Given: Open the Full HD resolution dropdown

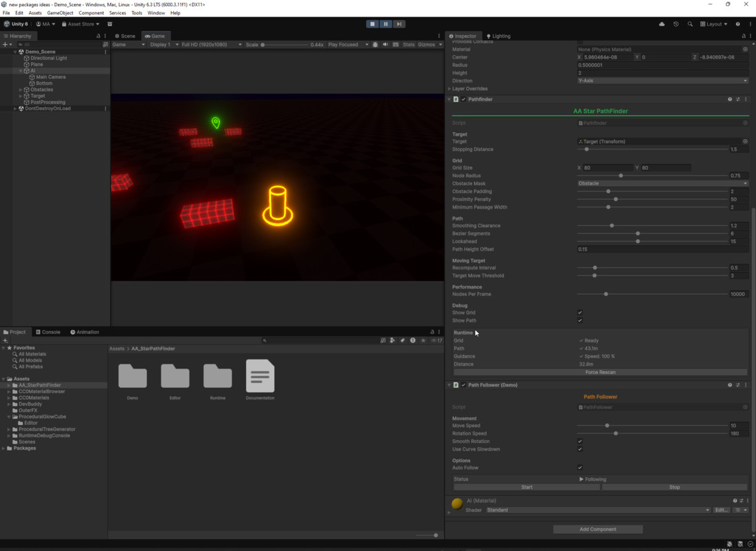Looking at the screenshot, I should pyautogui.click(x=211, y=44).
